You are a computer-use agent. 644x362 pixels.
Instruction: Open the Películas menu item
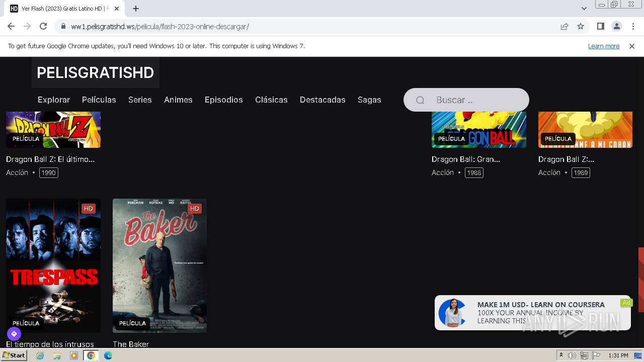pos(99,100)
